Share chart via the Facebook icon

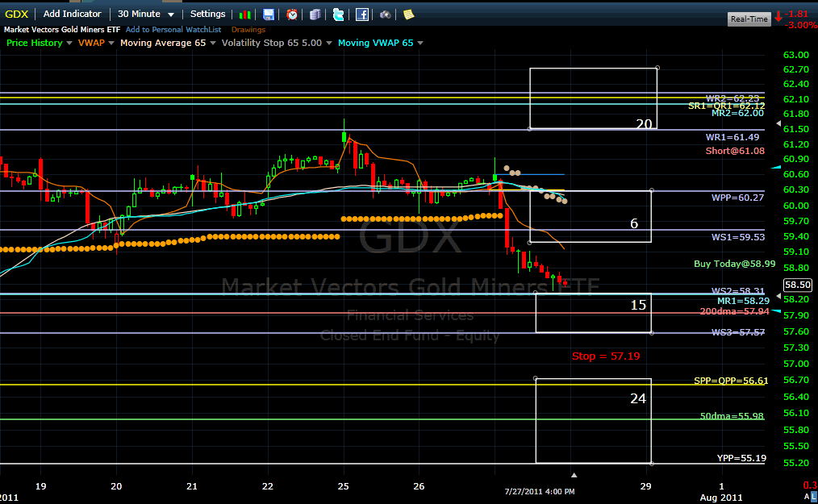coord(362,15)
